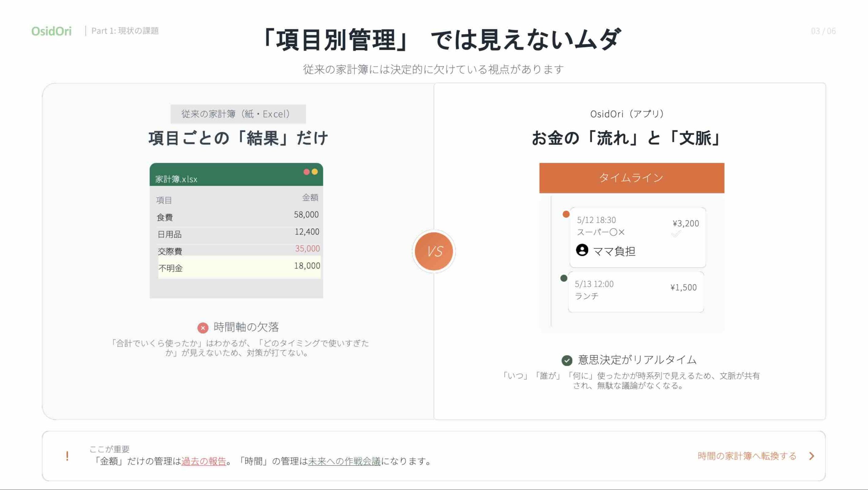Screen dimensions: 868x490
Task: Click the green check icon beside 意思決定がリアルタイム
Action: click(x=567, y=360)
